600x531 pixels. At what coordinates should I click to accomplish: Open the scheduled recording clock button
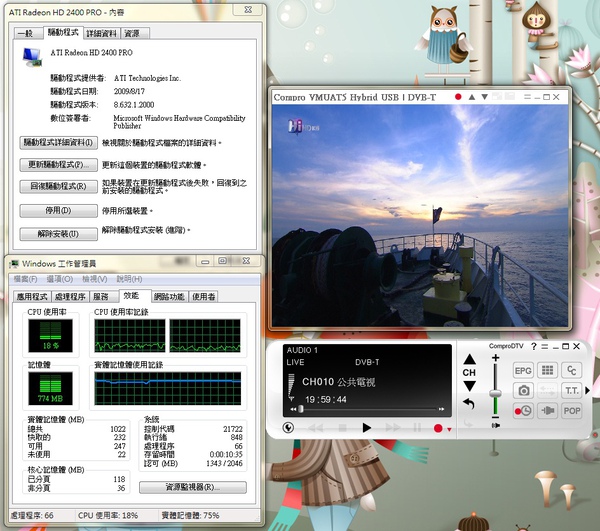(523, 411)
